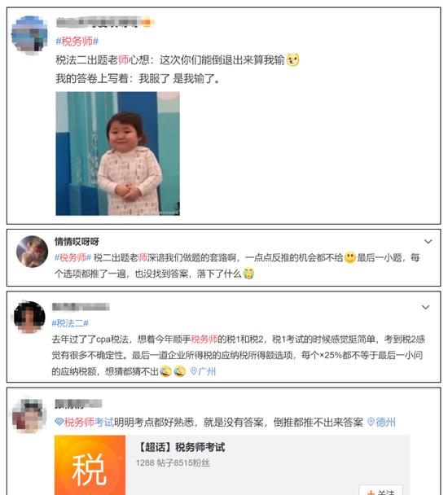The image size is (448, 495).
Task: Open the third post's dark-haired avatar
Action: (x=29, y=317)
